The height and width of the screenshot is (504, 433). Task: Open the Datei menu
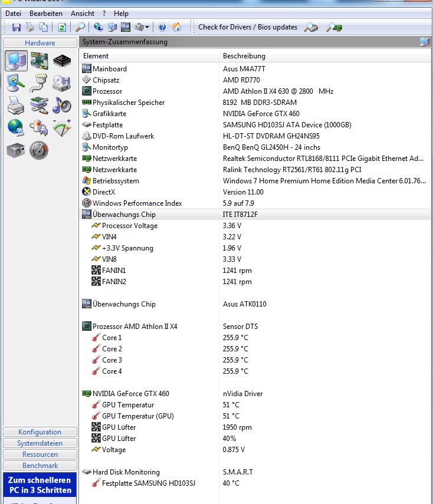point(13,14)
